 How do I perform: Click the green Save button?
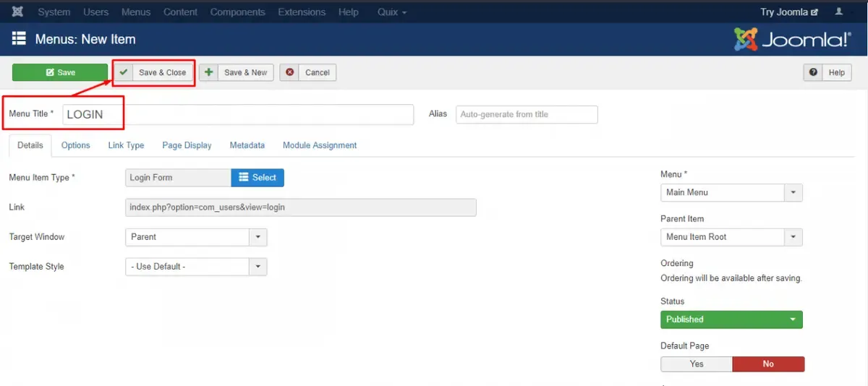click(x=60, y=72)
